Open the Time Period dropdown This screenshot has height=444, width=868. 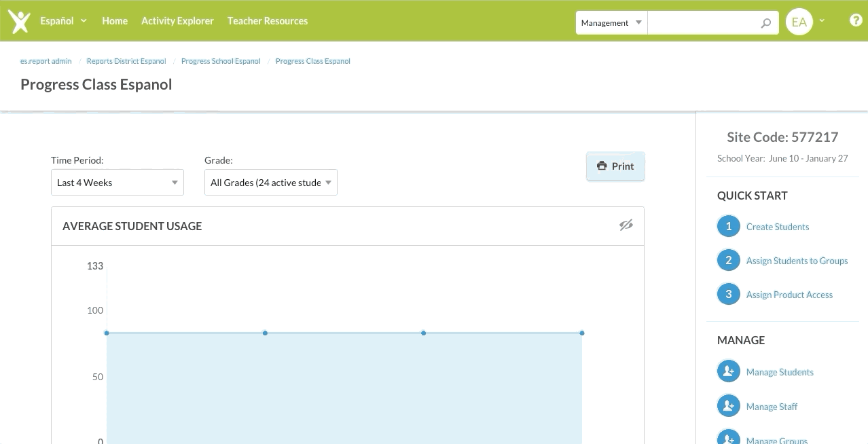point(117,183)
